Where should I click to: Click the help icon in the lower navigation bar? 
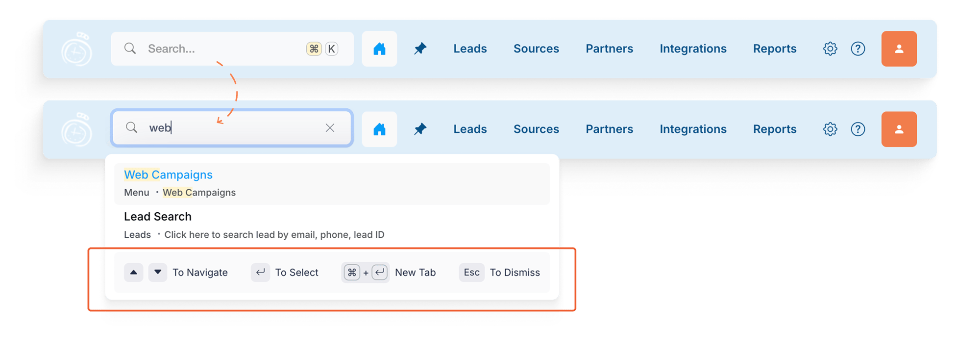(858, 129)
